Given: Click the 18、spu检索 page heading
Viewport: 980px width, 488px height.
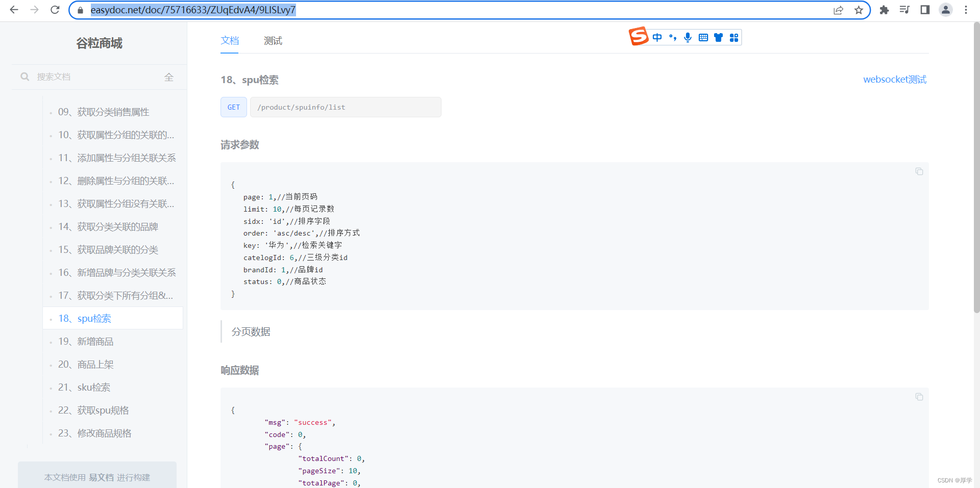Looking at the screenshot, I should [250, 80].
